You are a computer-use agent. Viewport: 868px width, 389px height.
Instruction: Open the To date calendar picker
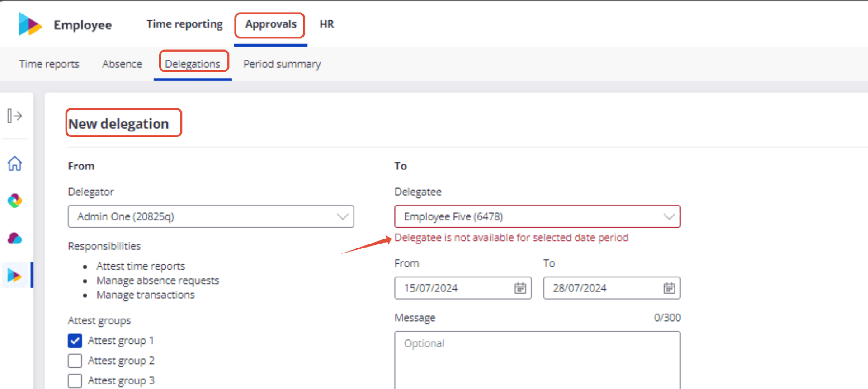[x=669, y=288]
